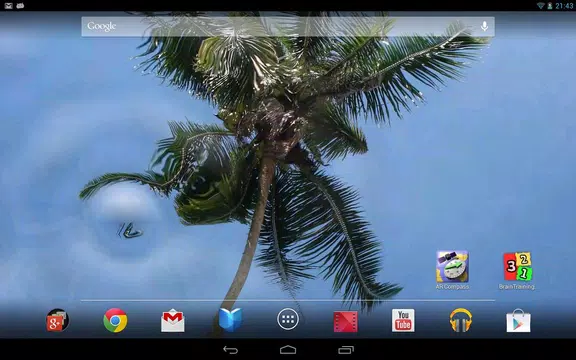This screenshot has height=360, width=576.
Task: Open the Gmail app
Action: 173,321
